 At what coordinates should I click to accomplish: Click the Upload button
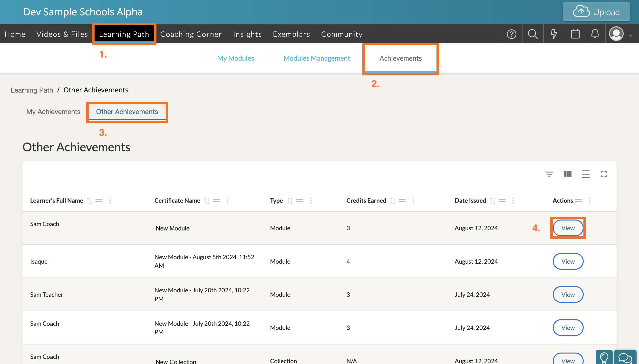pos(596,12)
